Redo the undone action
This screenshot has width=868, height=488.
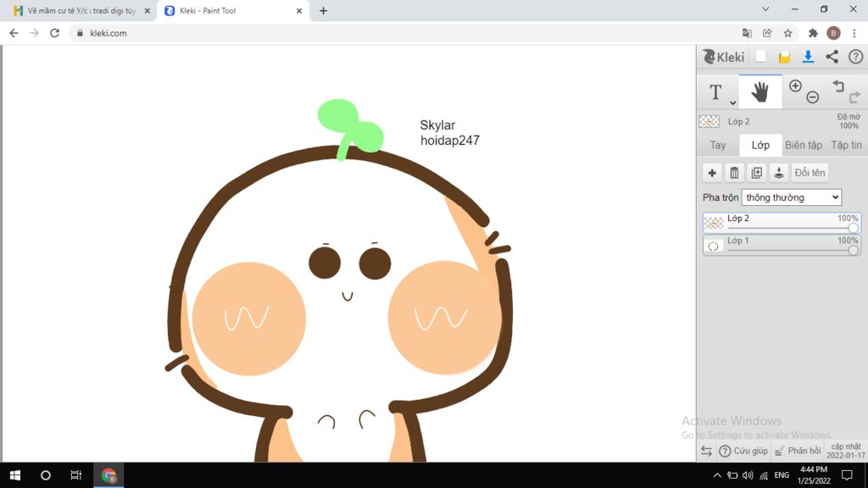coord(854,97)
